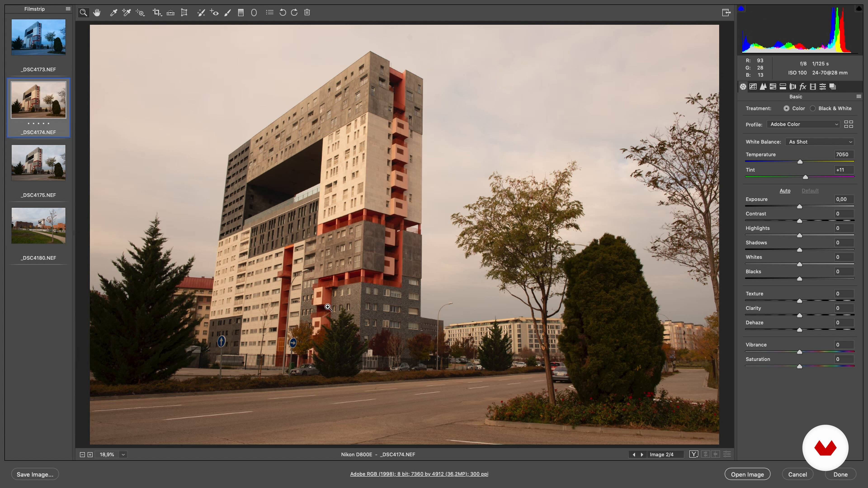Open the Lens Corrections panel tab
This screenshot has height=488, width=868.
[x=793, y=87]
